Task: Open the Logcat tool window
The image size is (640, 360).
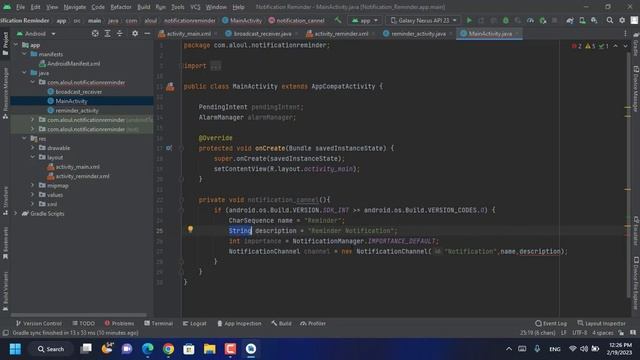Action: pos(194,323)
